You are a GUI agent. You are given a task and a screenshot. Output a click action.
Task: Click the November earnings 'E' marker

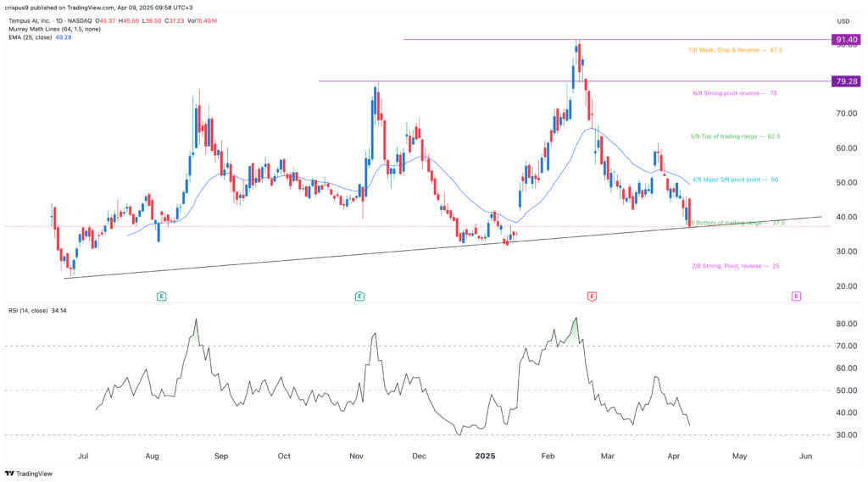pyautogui.click(x=359, y=296)
